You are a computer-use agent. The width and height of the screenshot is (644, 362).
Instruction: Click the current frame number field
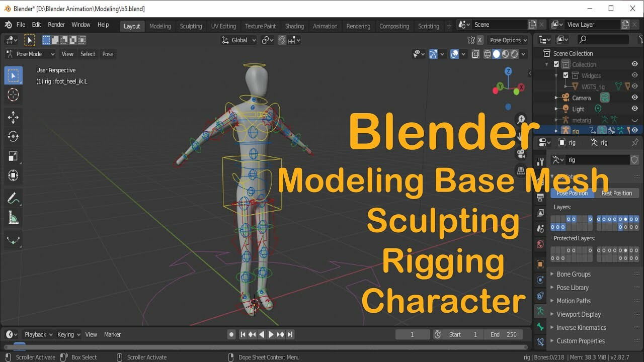pos(413,334)
